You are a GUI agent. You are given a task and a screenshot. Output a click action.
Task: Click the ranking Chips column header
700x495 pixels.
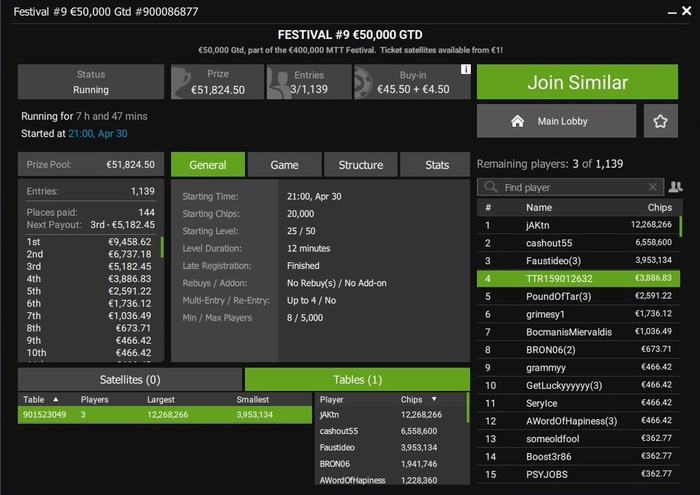659,208
